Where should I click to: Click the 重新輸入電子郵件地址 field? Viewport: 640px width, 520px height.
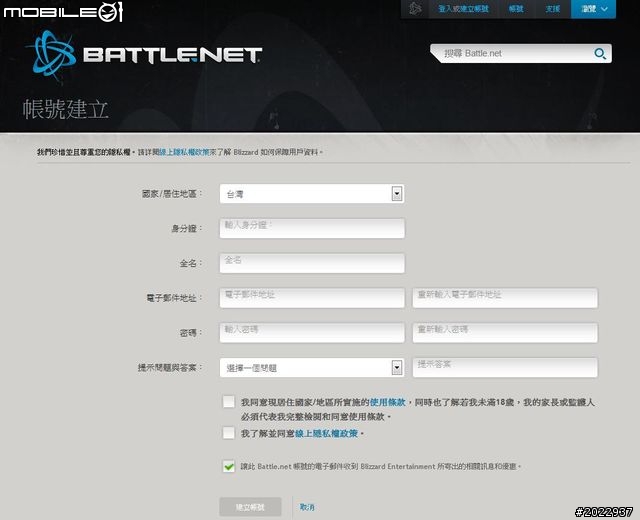click(505, 298)
